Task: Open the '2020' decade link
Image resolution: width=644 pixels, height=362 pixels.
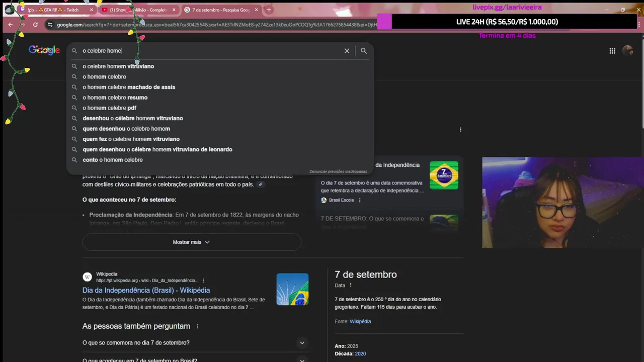Action: 360,354
